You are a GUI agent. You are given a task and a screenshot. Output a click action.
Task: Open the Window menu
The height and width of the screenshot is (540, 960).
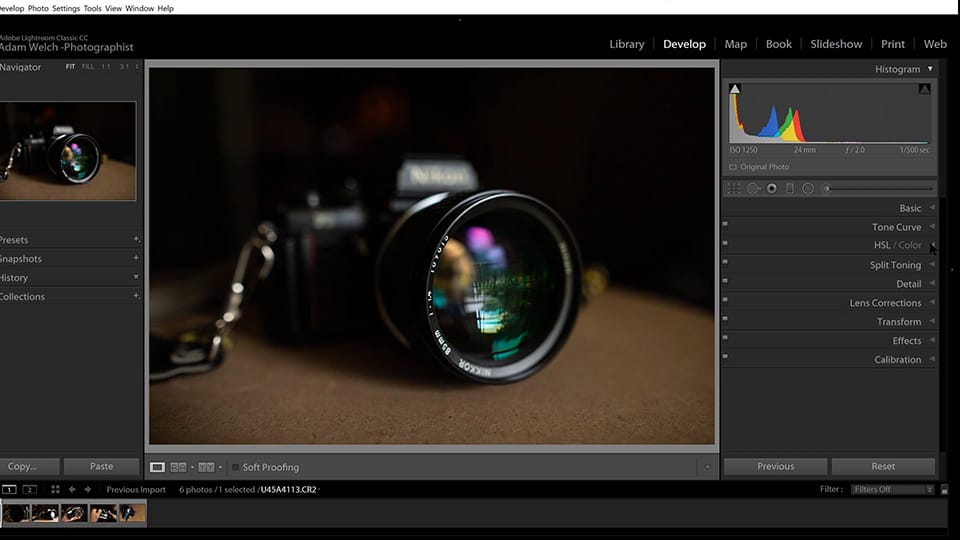140,9
